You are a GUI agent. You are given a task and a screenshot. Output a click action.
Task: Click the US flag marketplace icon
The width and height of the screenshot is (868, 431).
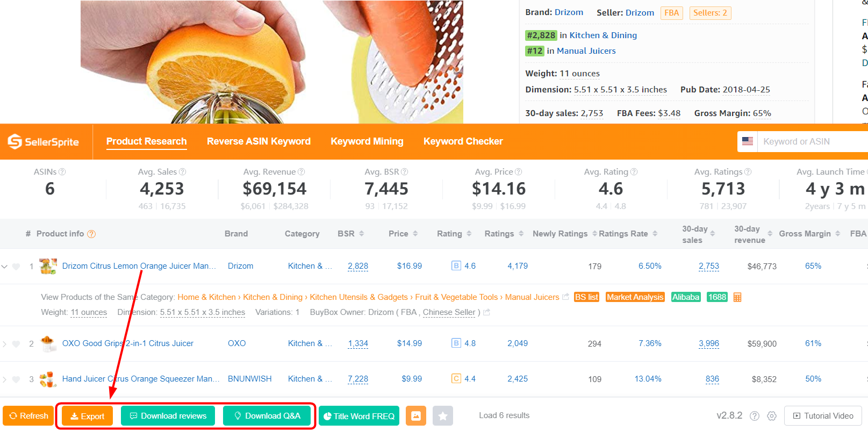(x=748, y=141)
